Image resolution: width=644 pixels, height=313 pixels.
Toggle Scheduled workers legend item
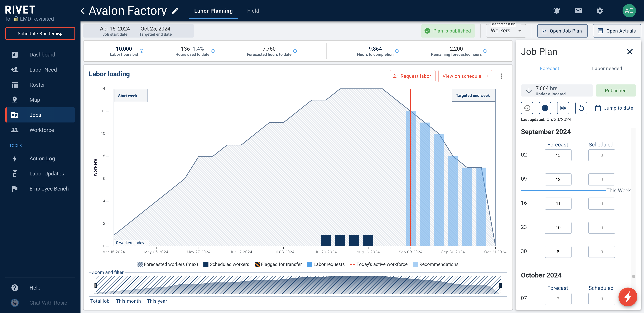pos(226,264)
